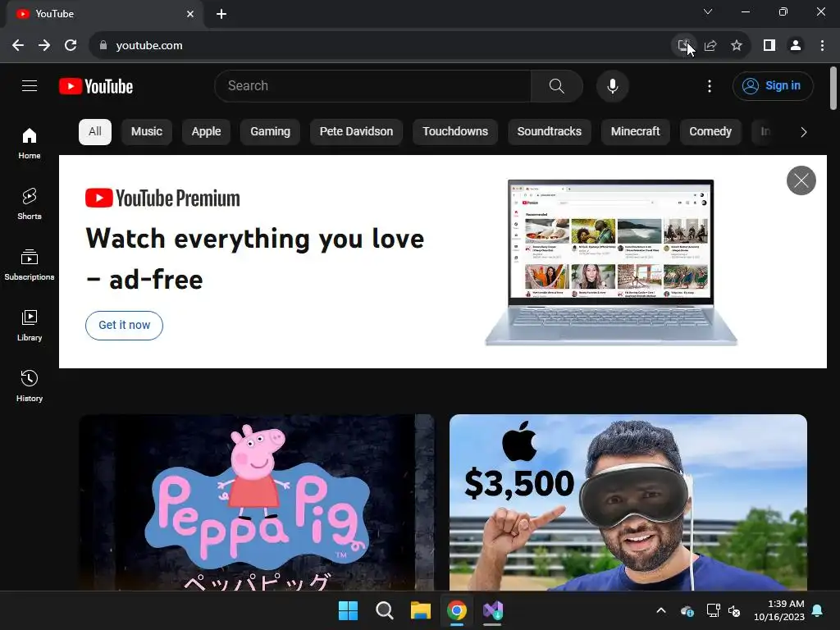This screenshot has height=630, width=840.
Task: Toggle the browser side panel
Action: point(769,46)
